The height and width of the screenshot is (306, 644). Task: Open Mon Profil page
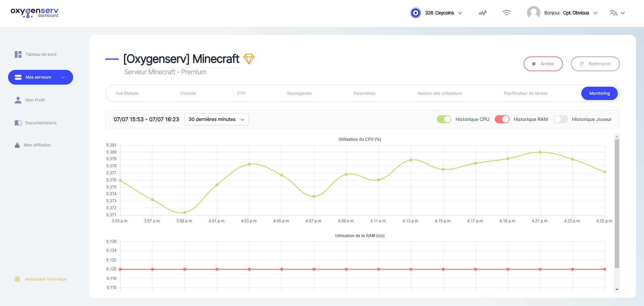coord(35,100)
